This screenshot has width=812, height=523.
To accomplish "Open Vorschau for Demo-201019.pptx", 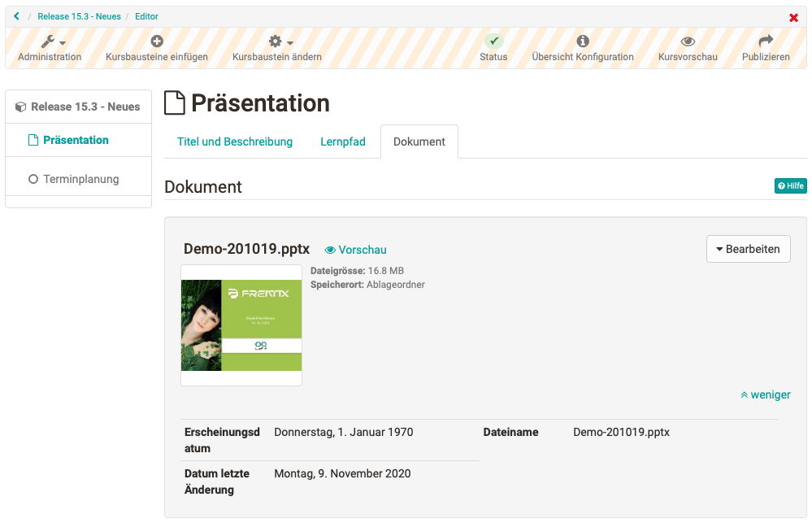I will point(356,250).
